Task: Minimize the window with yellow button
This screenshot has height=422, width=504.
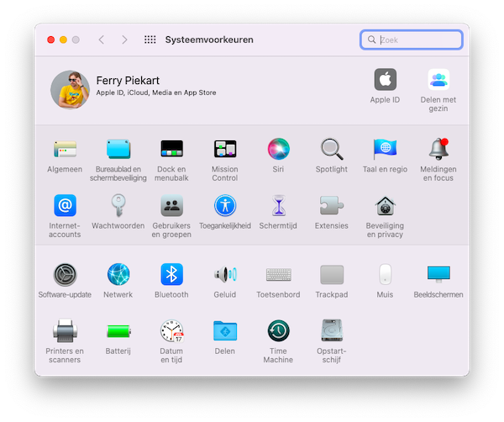Action: (x=63, y=40)
